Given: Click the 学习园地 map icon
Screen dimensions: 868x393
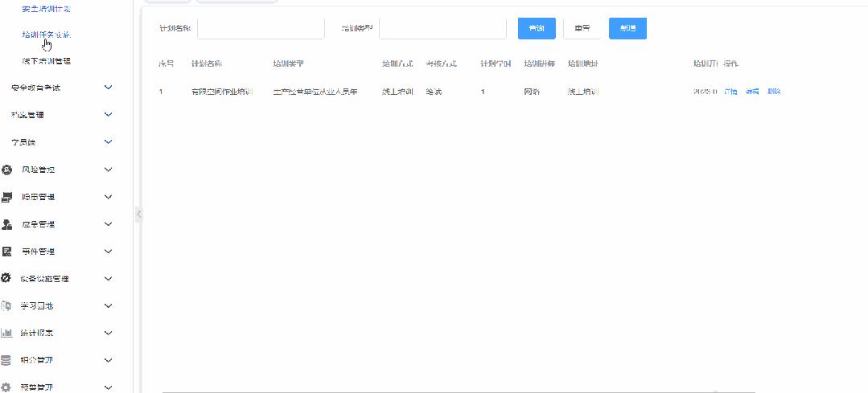Looking at the screenshot, I should pos(6,305).
